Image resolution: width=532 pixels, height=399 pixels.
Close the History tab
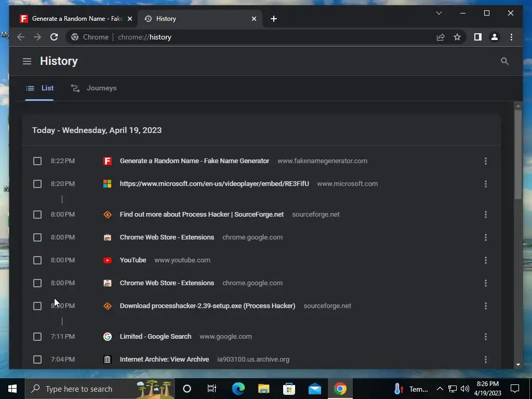coord(254,19)
